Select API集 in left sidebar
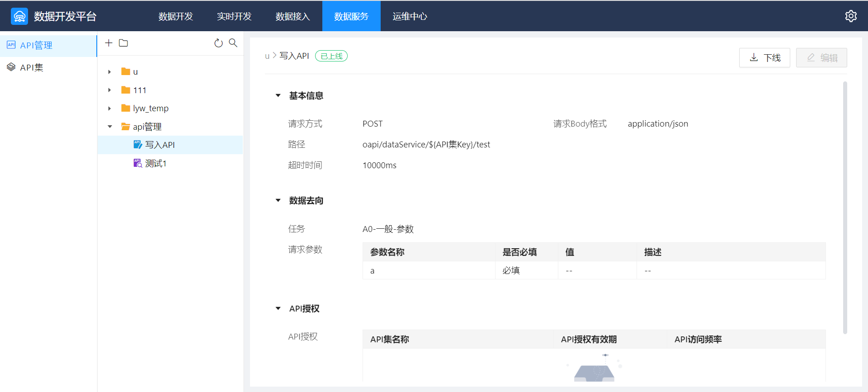 [x=32, y=67]
